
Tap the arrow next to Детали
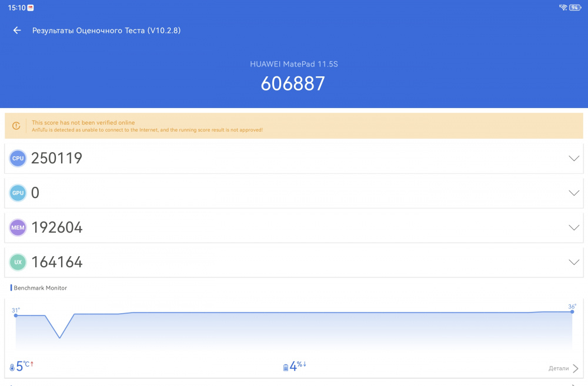(x=576, y=368)
